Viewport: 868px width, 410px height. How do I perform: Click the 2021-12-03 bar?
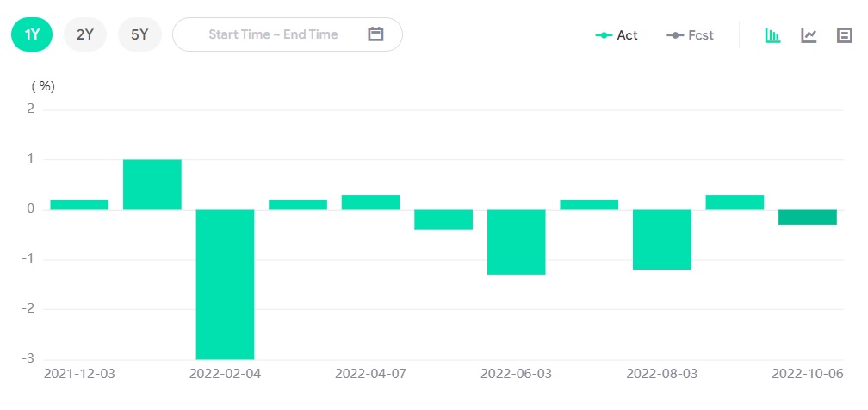tap(79, 205)
